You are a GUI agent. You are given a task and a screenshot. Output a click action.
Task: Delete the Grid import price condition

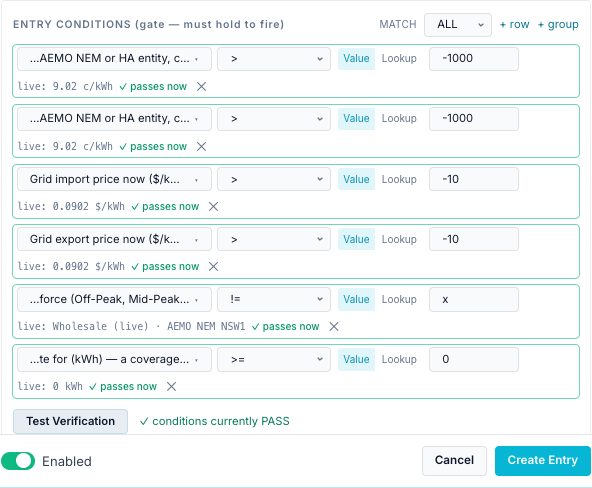(213, 206)
